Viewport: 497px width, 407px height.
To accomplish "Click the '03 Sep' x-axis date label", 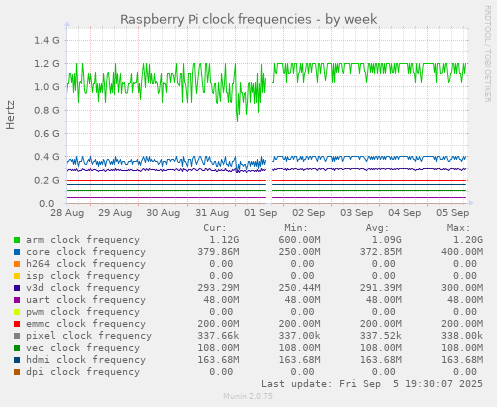I will coord(357,213).
